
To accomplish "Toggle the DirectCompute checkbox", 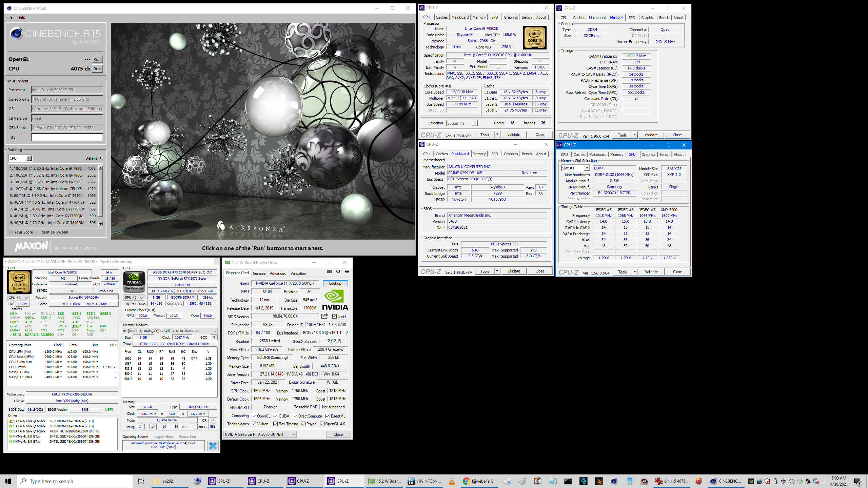I will [x=295, y=416].
